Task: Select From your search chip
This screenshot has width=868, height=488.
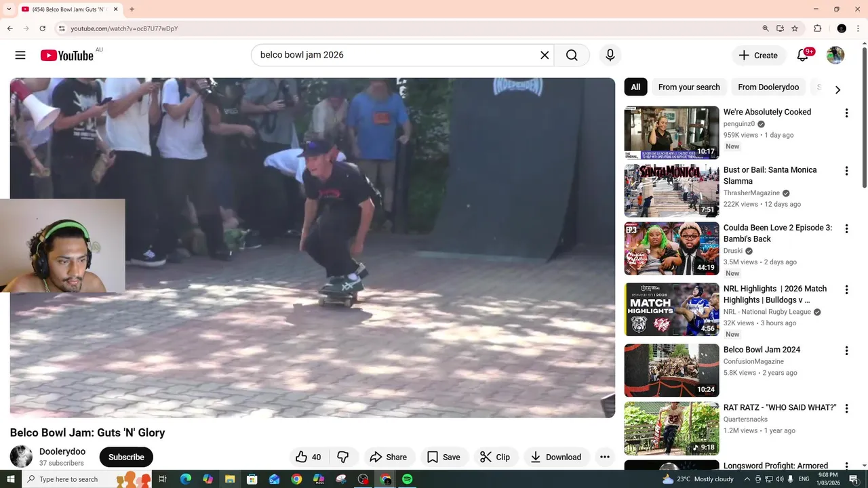Action: 689,87
